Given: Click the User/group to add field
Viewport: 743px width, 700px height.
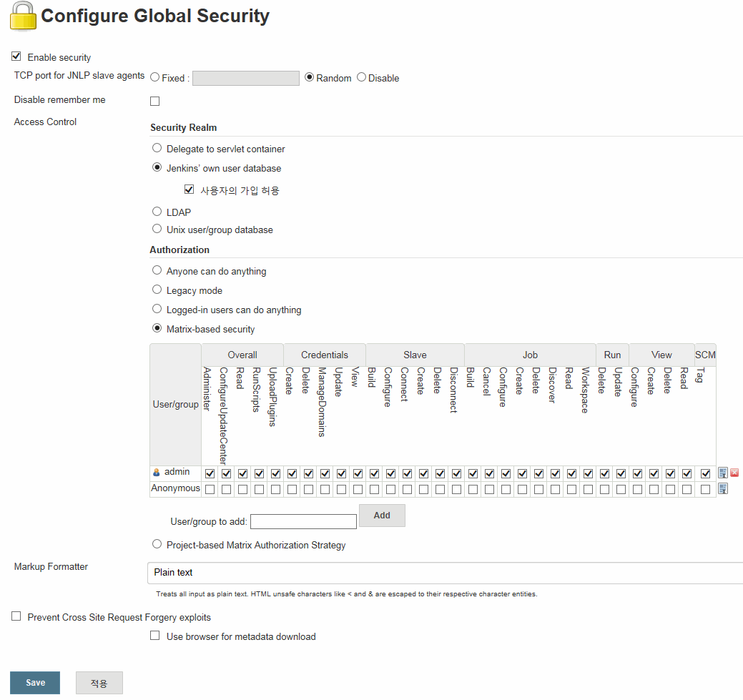Looking at the screenshot, I should [303, 522].
